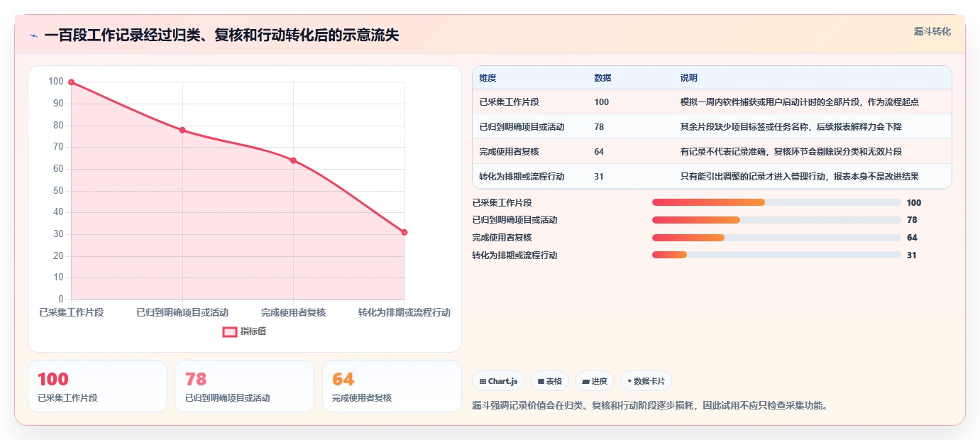Click the chart data point at 78
The image size is (980, 440).
click(x=182, y=130)
